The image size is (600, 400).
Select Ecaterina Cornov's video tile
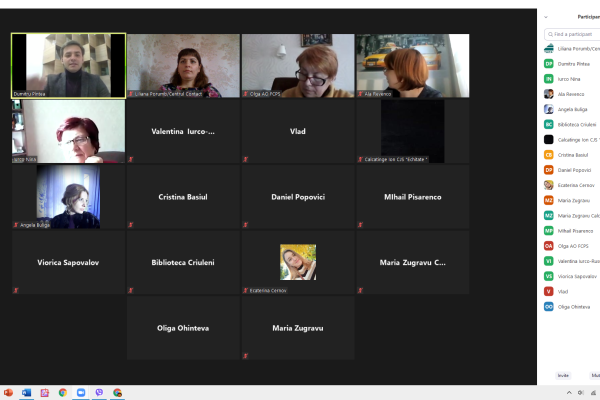pyautogui.click(x=297, y=263)
